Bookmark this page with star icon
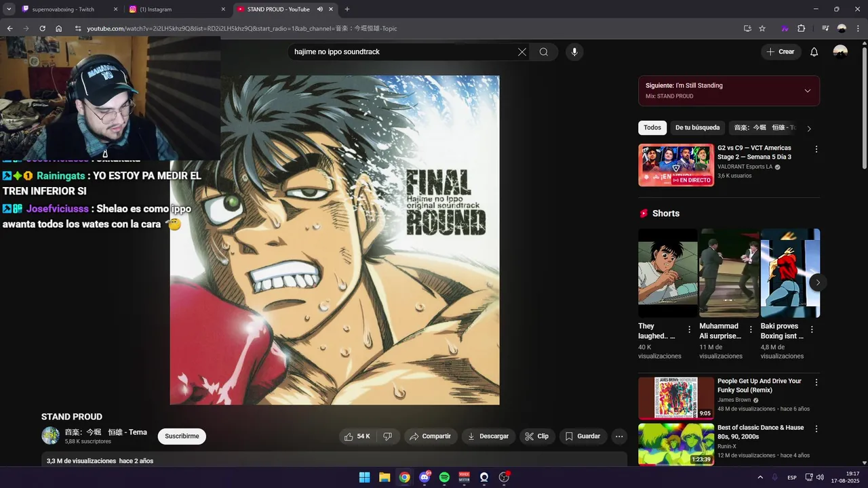The width and height of the screenshot is (868, 488). (762, 28)
